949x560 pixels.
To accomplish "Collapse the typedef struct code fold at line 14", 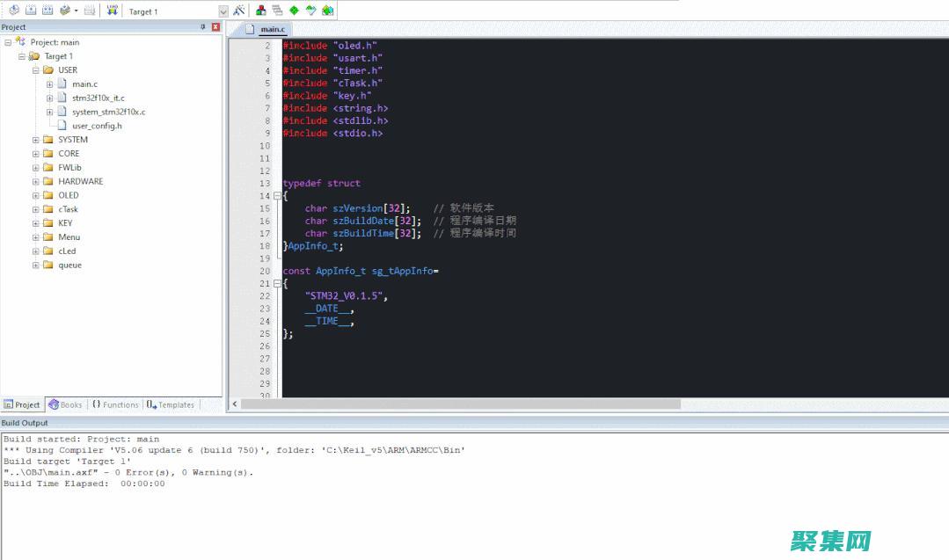I will [x=276, y=197].
